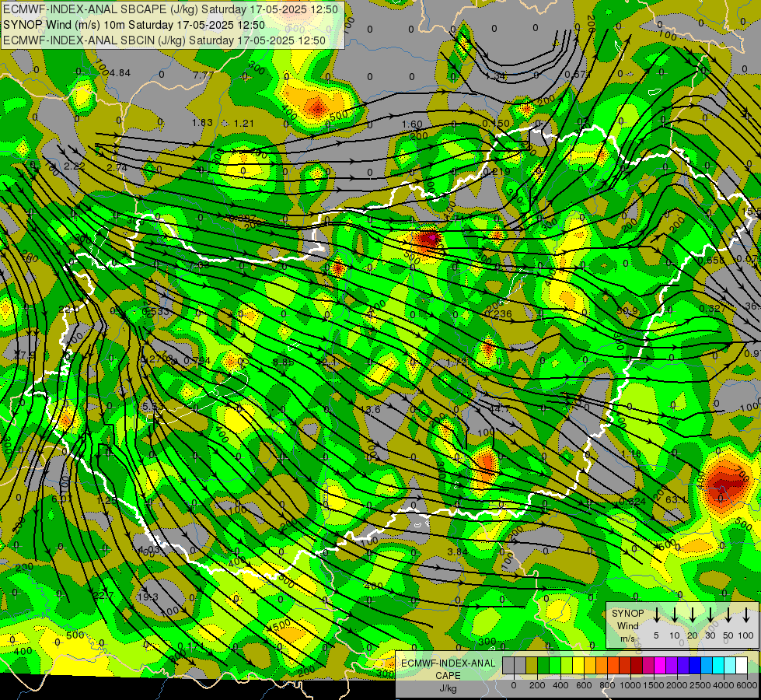Click the 2.22 value on the map

[75, 166]
